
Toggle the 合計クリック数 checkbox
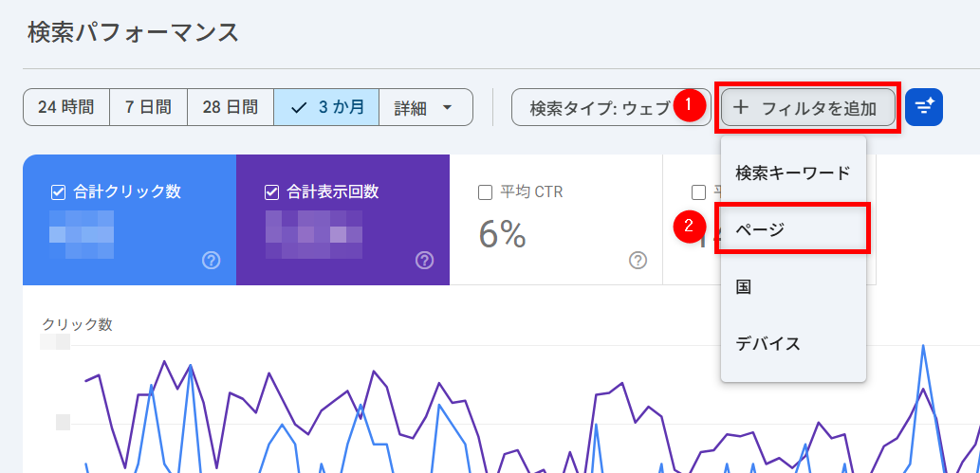(x=58, y=192)
